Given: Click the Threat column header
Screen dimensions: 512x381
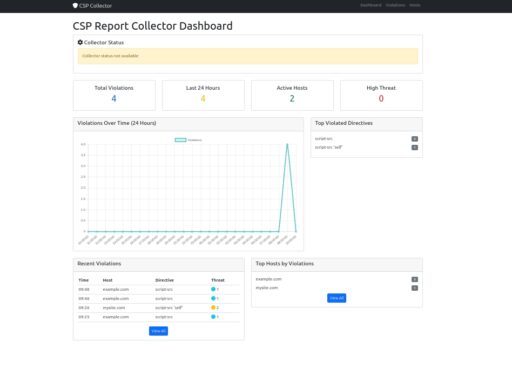Looking at the screenshot, I should pos(218,280).
